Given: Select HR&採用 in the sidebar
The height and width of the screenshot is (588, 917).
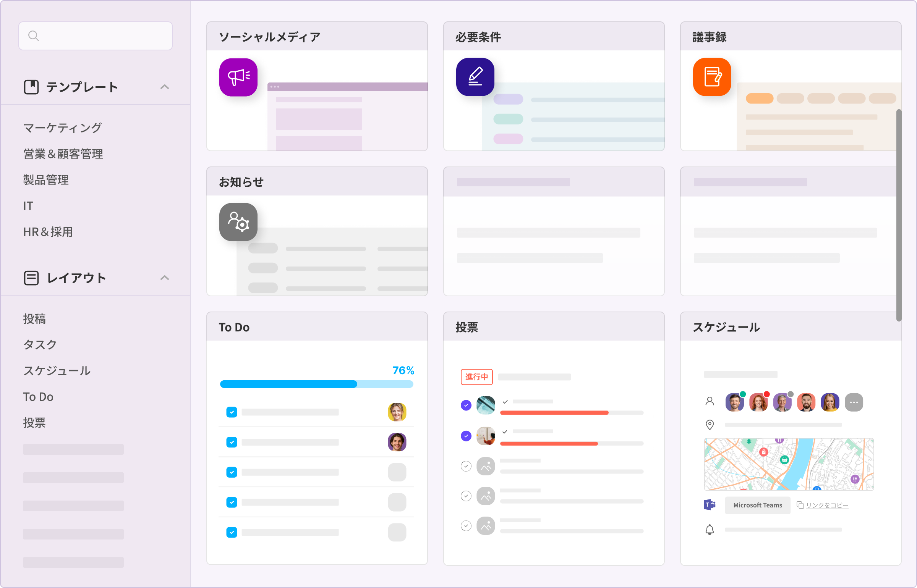Looking at the screenshot, I should click(x=48, y=232).
